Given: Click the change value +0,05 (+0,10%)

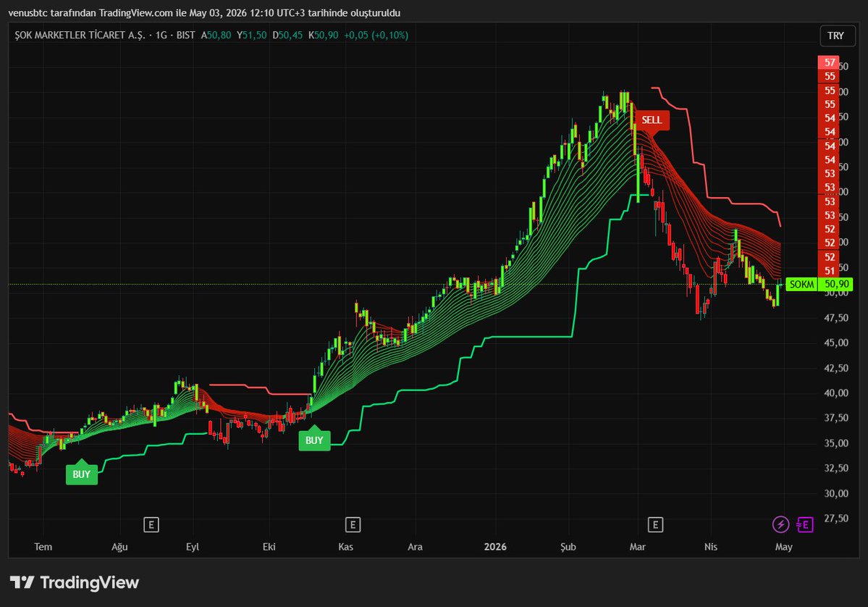Looking at the screenshot, I should [376, 35].
